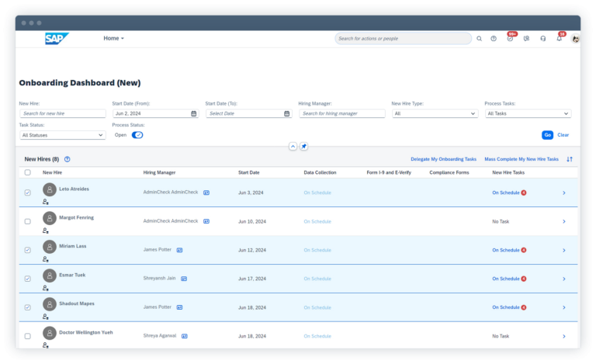Image resolution: width=596 pixels, height=364 pixels.
Task: Open Leto Atreides row details chevron
Action: click(564, 193)
